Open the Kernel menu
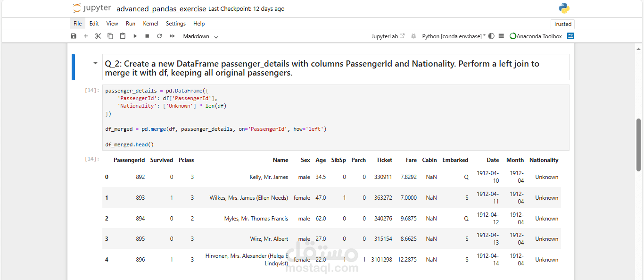Viewport: 644px width, 280px height. tap(150, 24)
